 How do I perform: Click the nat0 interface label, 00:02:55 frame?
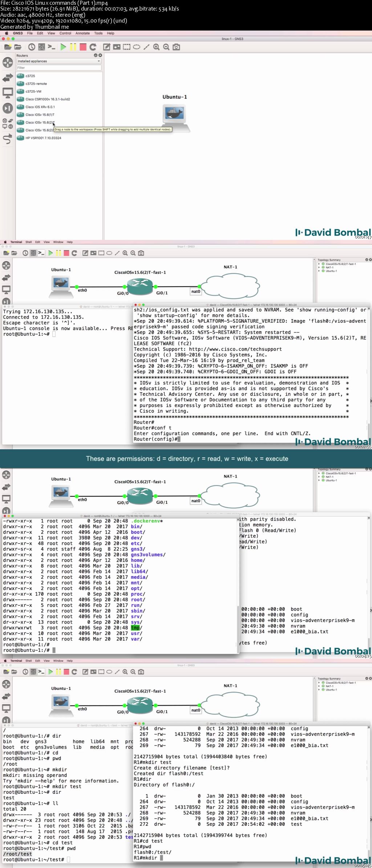[196, 291]
